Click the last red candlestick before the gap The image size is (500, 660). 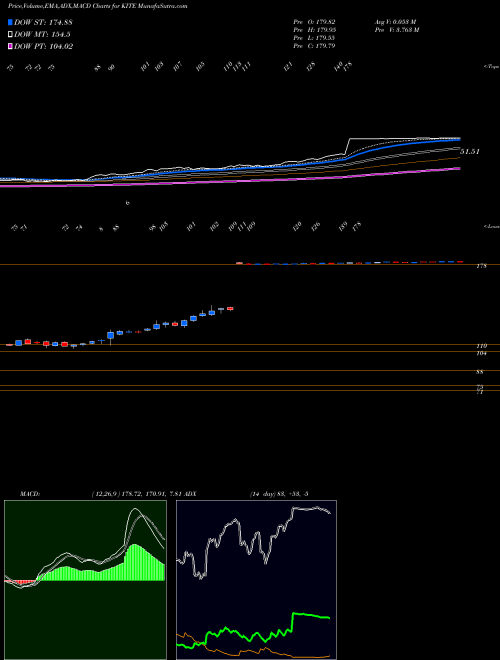230,309
